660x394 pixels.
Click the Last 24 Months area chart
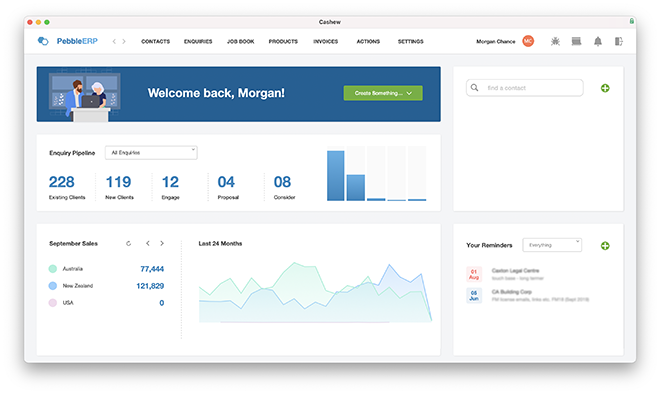coord(315,293)
